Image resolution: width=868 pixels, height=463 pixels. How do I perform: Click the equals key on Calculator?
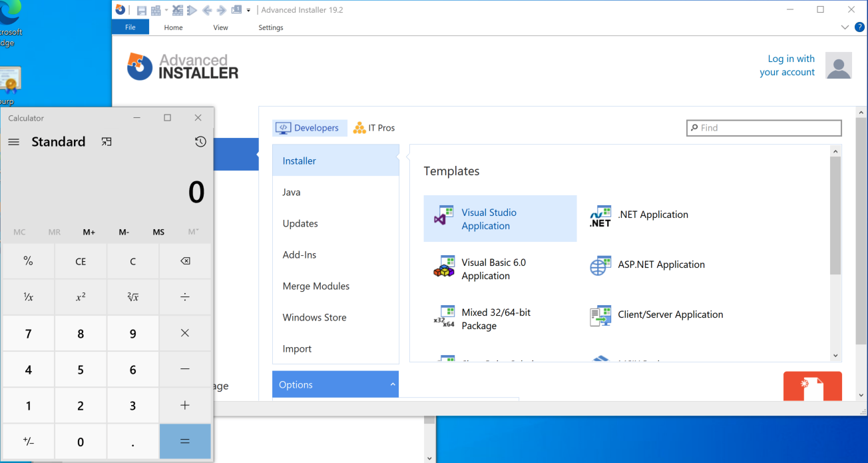pos(185,441)
